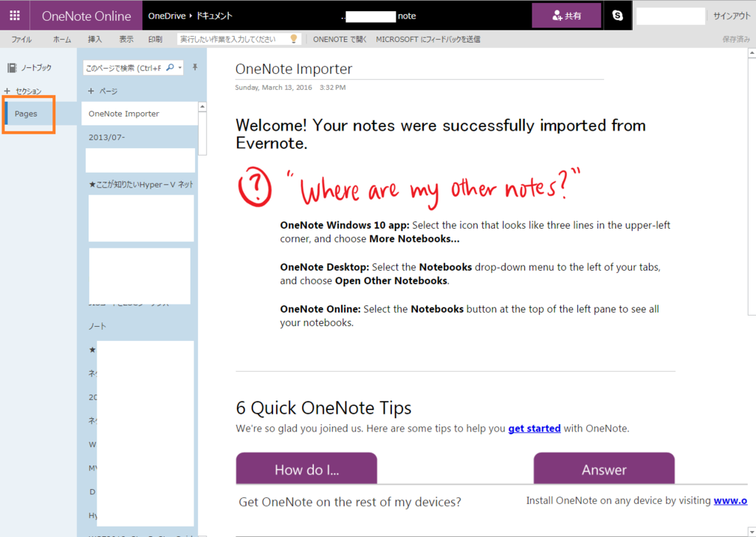Viewport: 756px width, 537px height.
Task: Click OneNote Online title
Action: pos(86,16)
